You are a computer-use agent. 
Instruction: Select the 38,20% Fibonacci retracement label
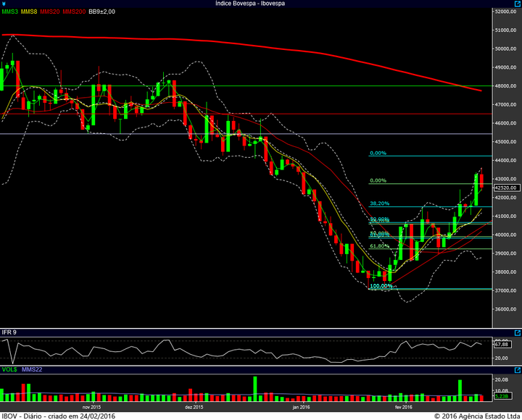[379, 203]
